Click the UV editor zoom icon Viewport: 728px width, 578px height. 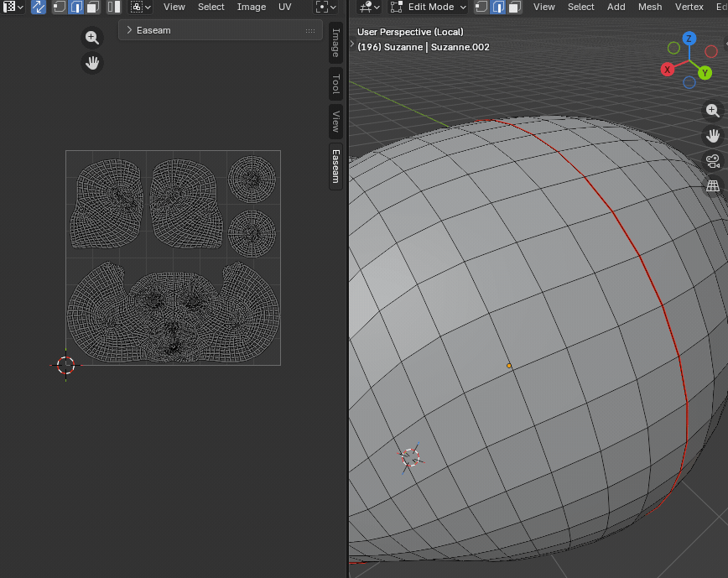coord(92,38)
